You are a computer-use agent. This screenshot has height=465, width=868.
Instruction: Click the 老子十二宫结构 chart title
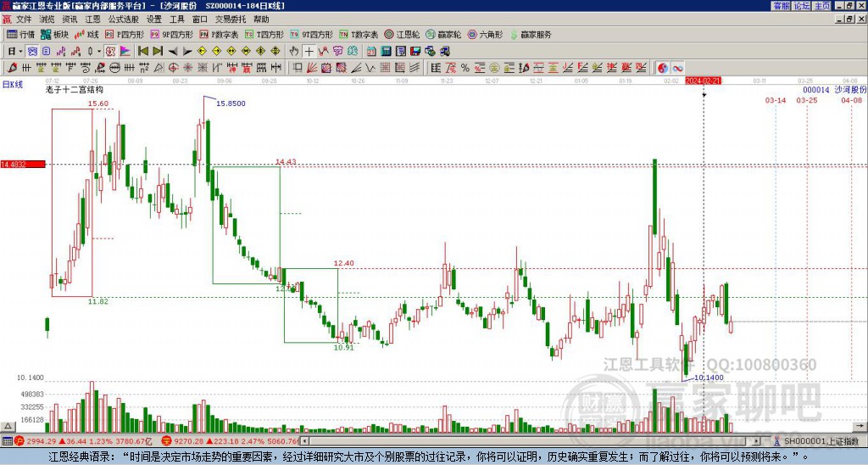(75, 89)
